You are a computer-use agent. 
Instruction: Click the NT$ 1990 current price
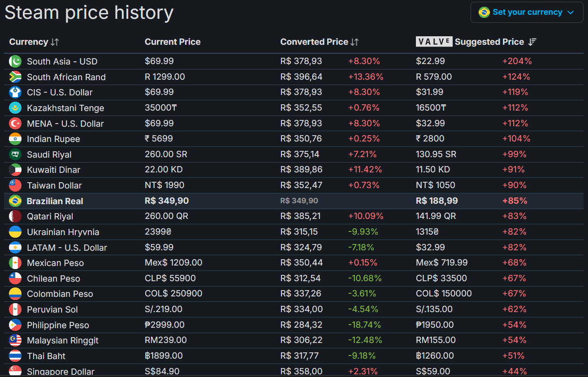point(164,185)
